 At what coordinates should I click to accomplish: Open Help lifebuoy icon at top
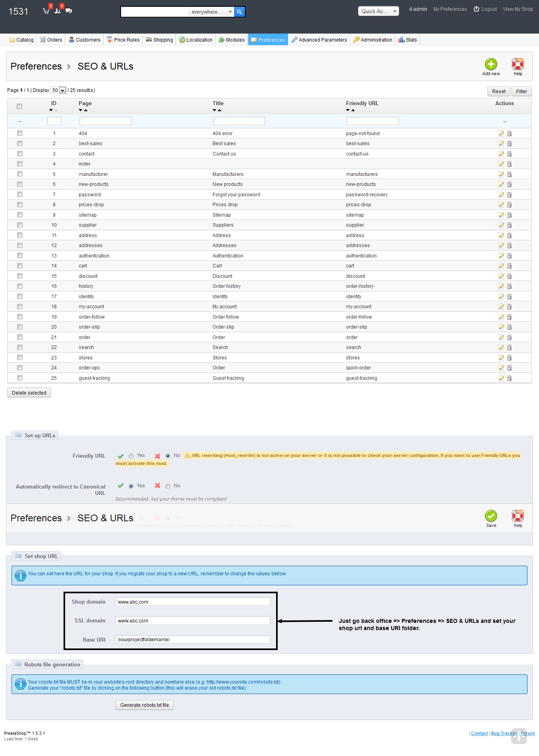click(x=518, y=64)
